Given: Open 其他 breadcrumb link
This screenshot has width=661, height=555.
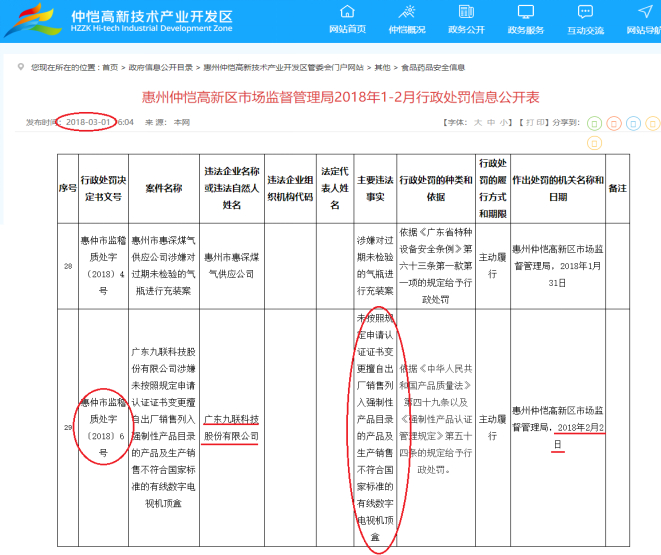Looking at the screenshot, I should tap(382, 67).
